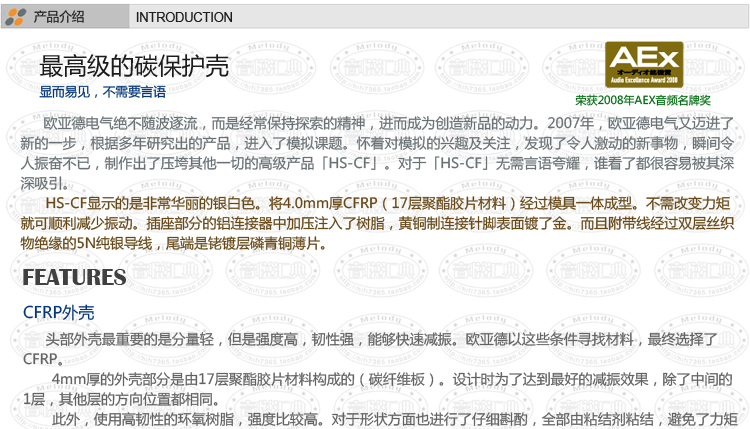Viewport: 750px width, 429px height.
Task: Click the text 深深吸引
Action: click(42, 184)
